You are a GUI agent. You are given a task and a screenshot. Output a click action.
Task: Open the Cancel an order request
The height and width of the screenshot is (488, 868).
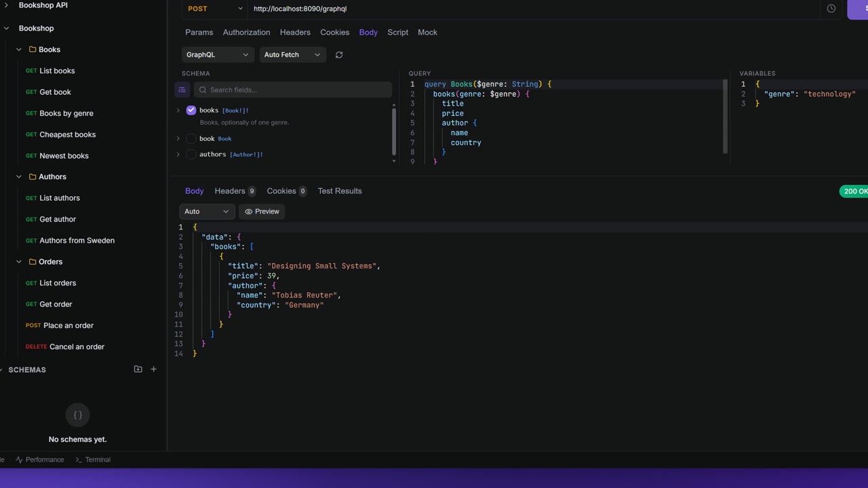coord(65,347)
